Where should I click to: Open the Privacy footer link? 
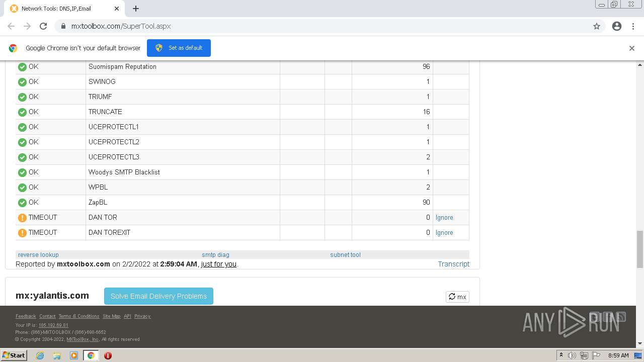[x=142, y=316]
